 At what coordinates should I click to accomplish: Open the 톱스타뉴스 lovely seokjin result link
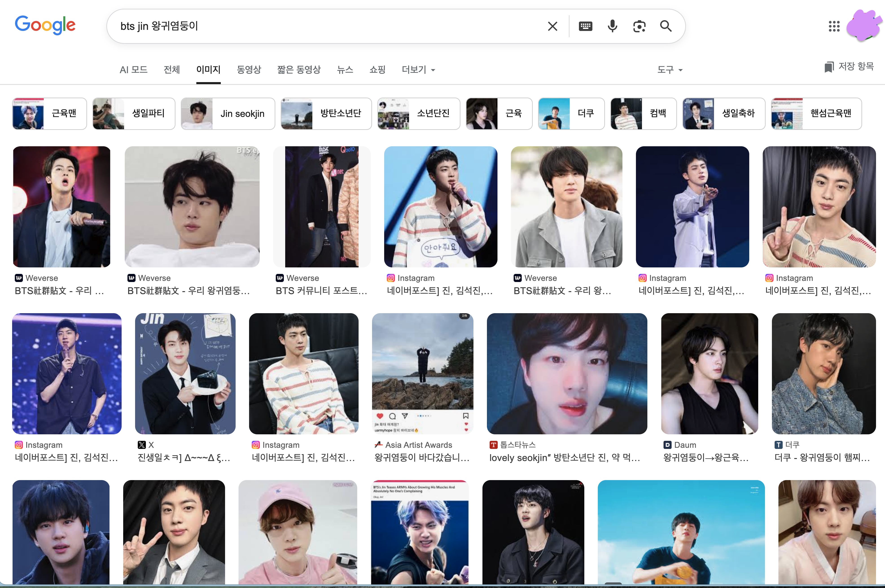coord(564,458)
